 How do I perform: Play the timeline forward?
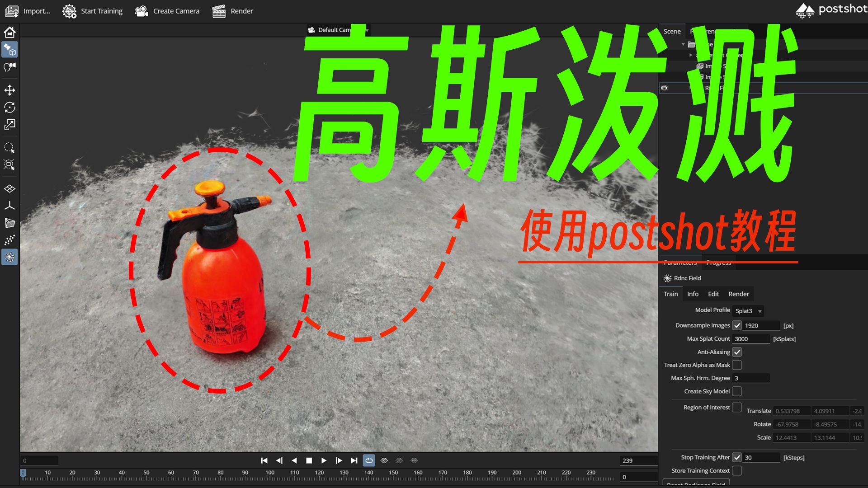click(x=324, y=460)
